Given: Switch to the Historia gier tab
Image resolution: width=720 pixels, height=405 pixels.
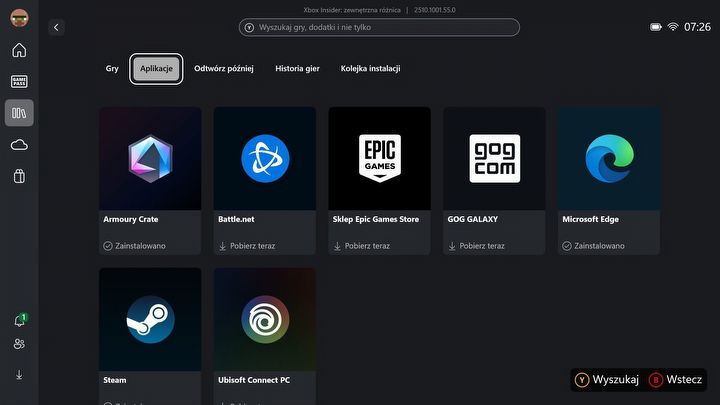Looking at the screenshot, I should [297, 69].
